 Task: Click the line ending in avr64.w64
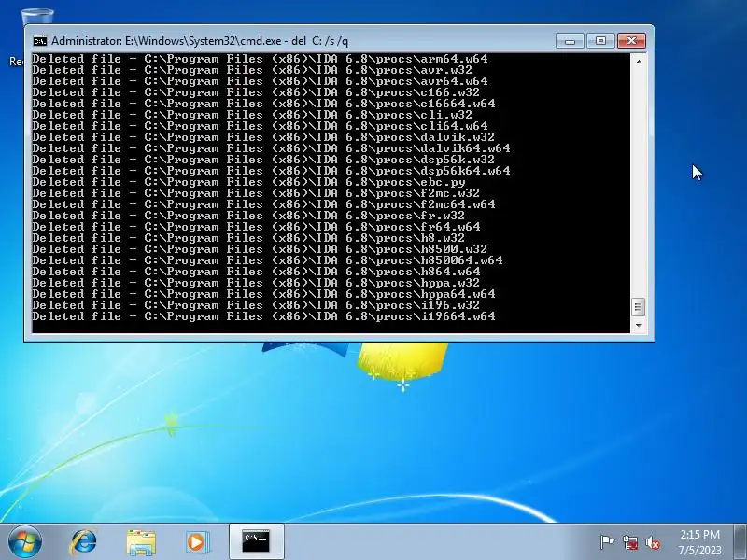(261, 81)
